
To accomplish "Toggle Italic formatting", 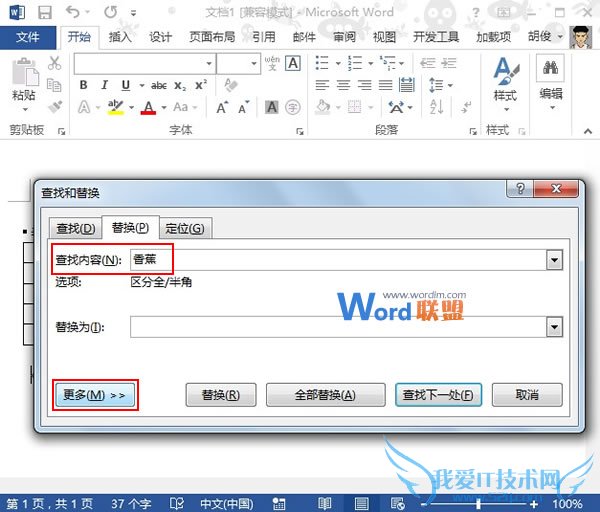I will [104, 85].
